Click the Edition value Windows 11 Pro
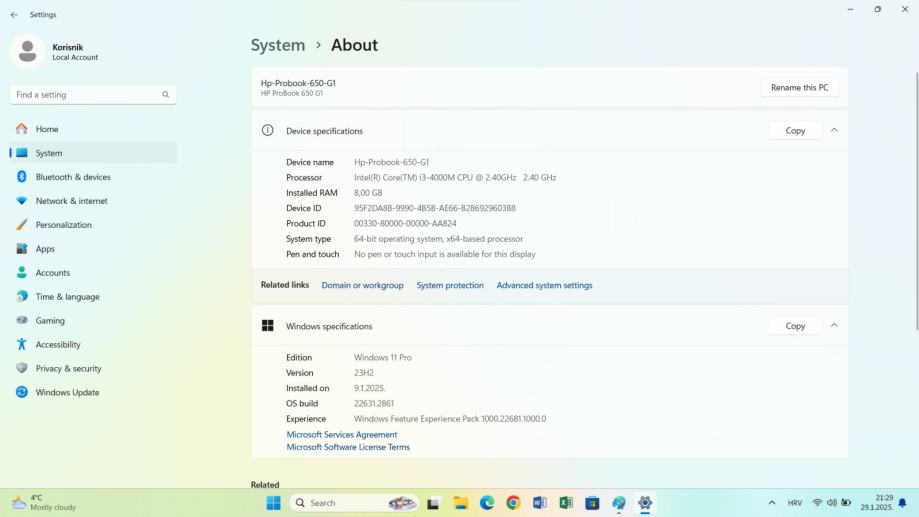The height and width of the screenshot is (517, 919). [x=383, y=358]
